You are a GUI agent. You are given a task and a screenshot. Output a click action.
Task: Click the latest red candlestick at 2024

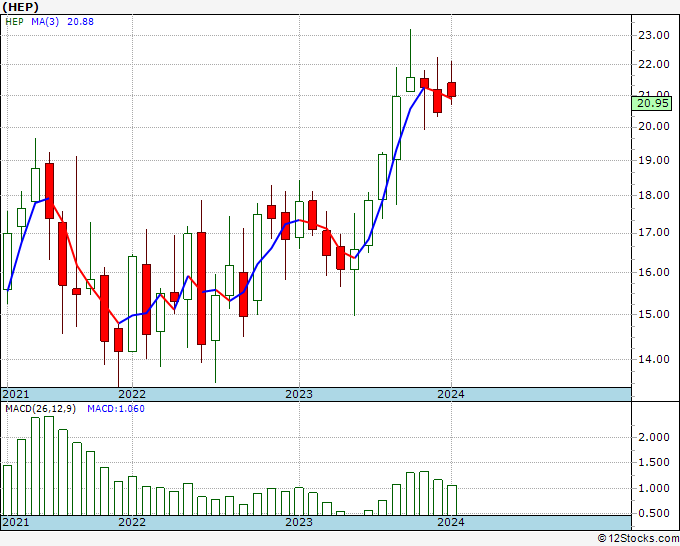coord(451,89)
